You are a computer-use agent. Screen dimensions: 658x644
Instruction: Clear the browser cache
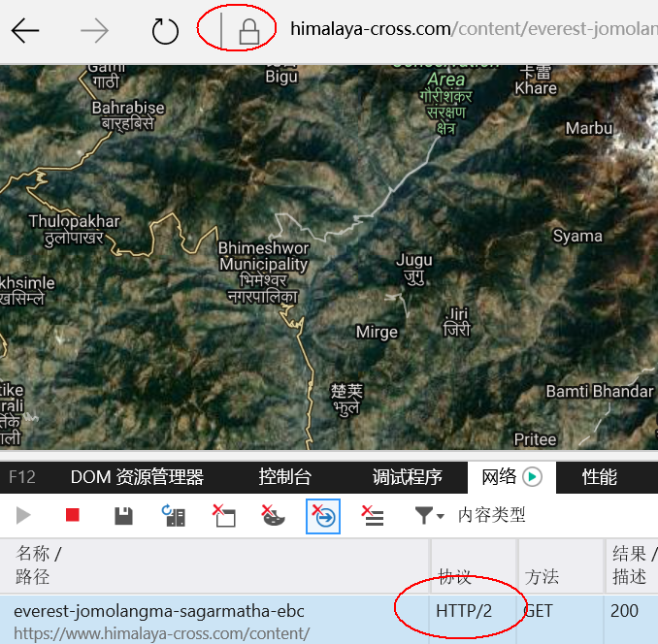pos(224,516)
